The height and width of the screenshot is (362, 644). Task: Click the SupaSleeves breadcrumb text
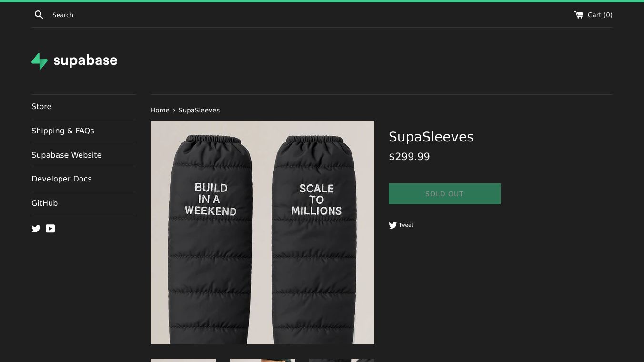199,110
